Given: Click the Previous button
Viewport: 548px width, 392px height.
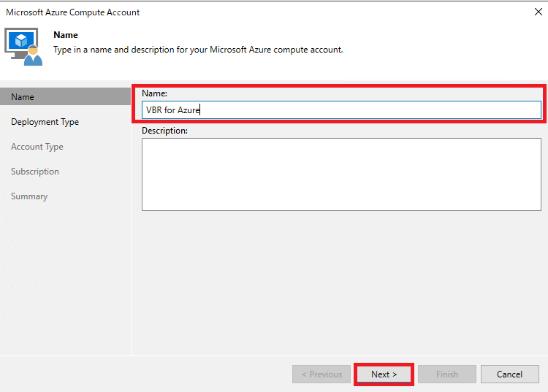Looking at the screenshot, I should tap(321, 374).
